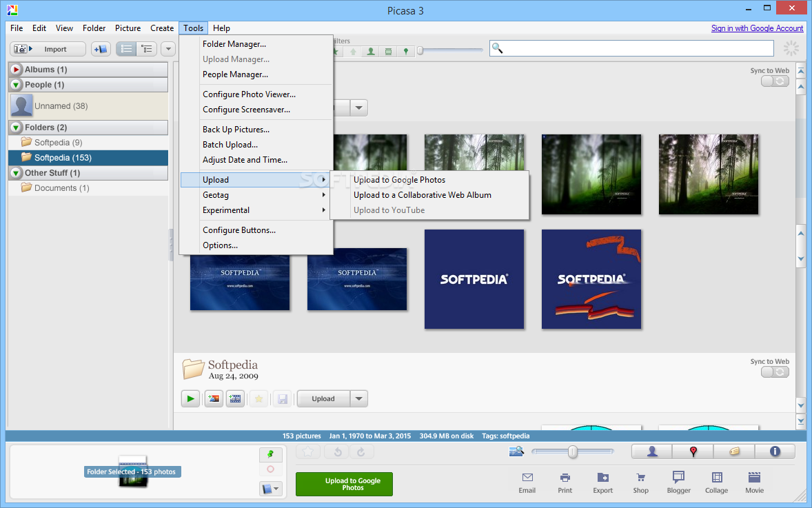Choose Configure Buttons entry
The height and width of the screenshot is (508, 812).
(x=256, y=230)
